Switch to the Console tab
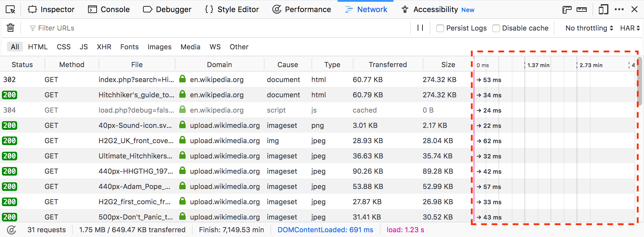This screenshot has width=644, height=237. point(109,10)
